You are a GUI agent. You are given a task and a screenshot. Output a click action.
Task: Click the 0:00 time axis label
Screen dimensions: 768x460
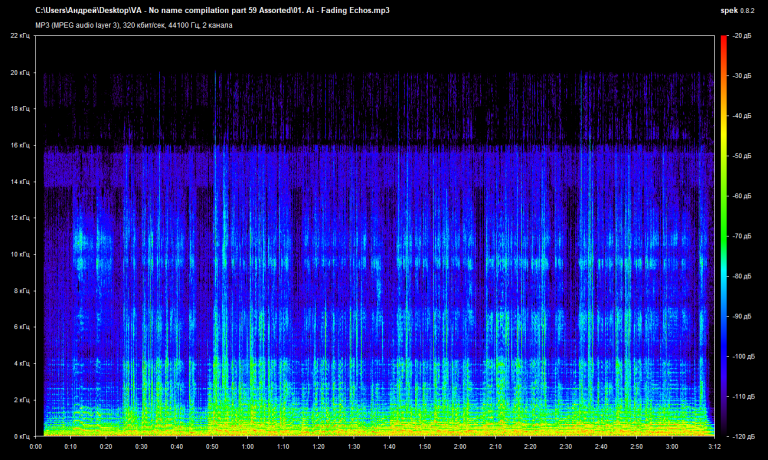(36, 447)
